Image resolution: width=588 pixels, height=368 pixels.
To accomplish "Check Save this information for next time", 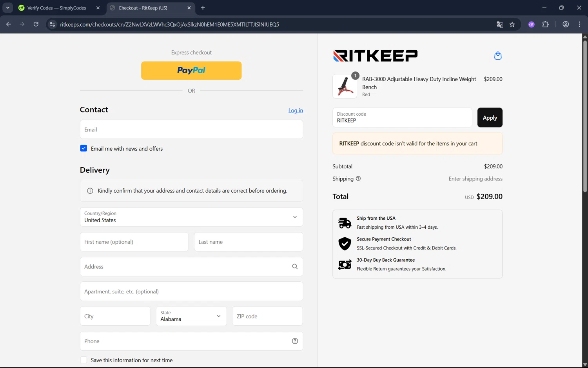I will 83,360.
